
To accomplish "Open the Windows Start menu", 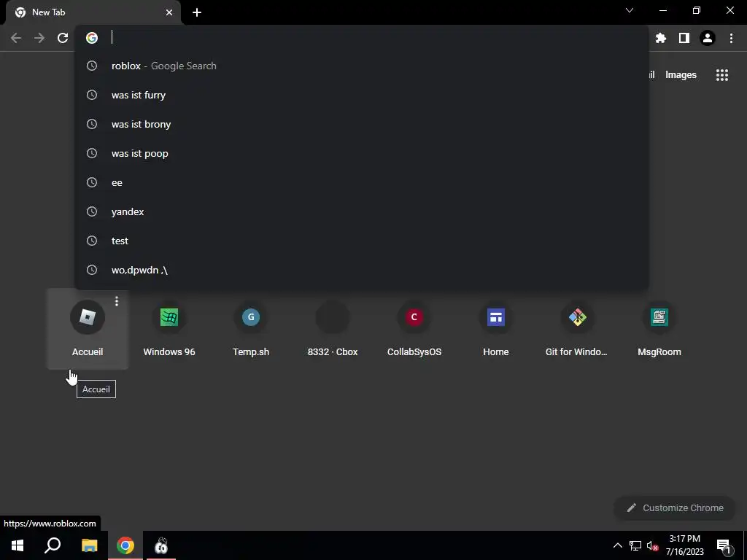I will tap(18, 545).
